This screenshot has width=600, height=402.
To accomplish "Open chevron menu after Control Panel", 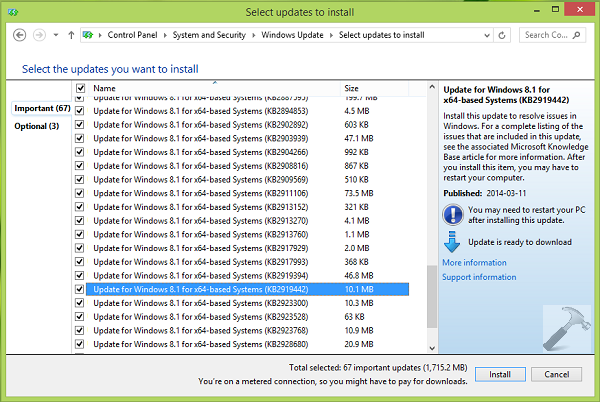I will point(165,35).
